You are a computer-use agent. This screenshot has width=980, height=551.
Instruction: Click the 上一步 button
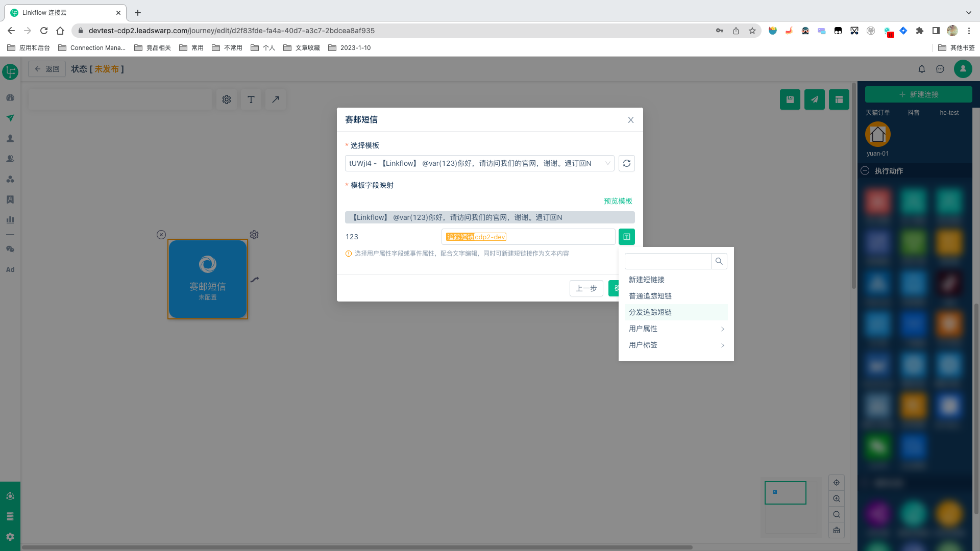pyautogui.click(x=586, y=288)
